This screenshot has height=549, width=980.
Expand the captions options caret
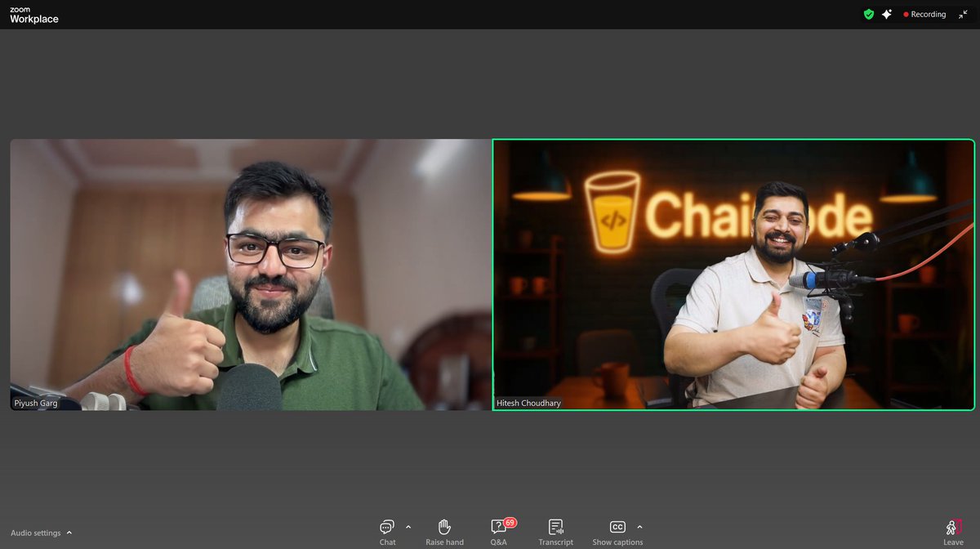[x=639, y=527]
